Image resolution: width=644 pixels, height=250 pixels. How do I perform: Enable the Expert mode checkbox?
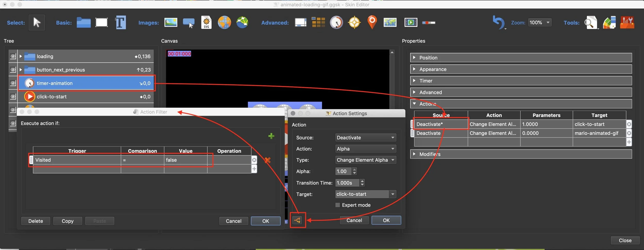(x=337, y=205)
